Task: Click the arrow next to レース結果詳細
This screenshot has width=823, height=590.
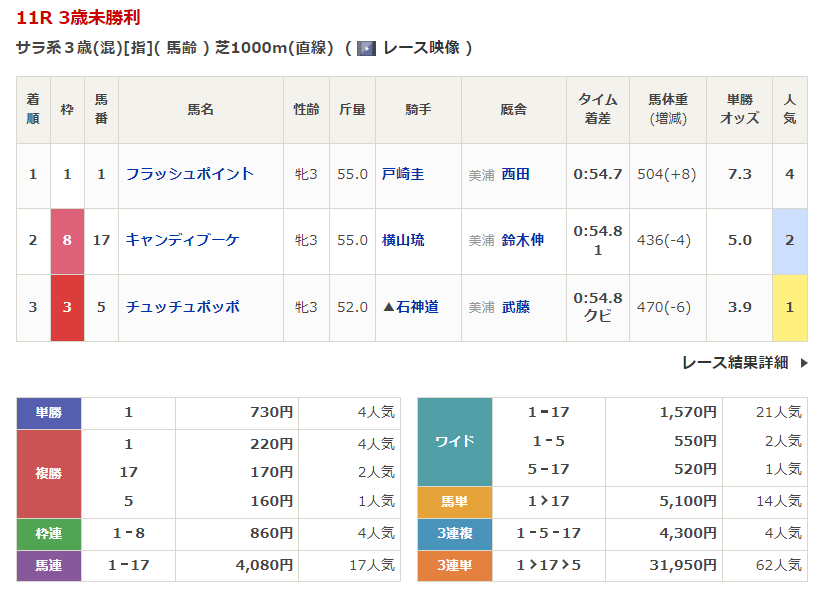Action: click(804, 363)
